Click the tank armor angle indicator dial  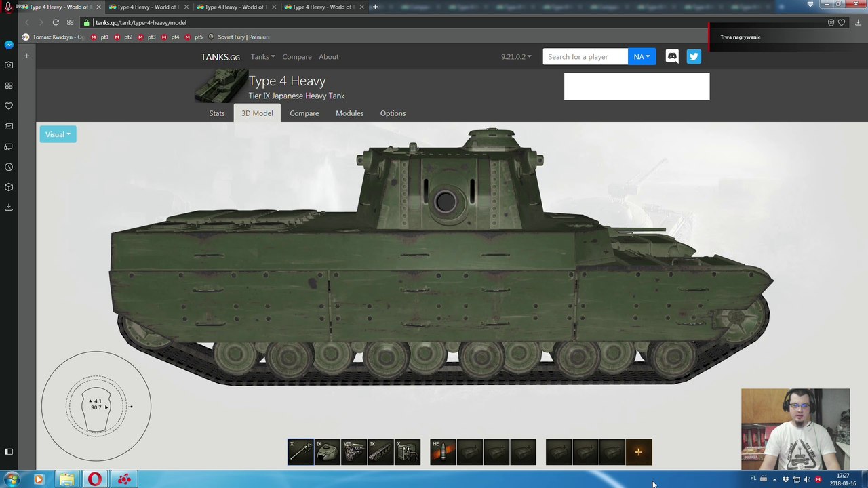click(96, 406)
